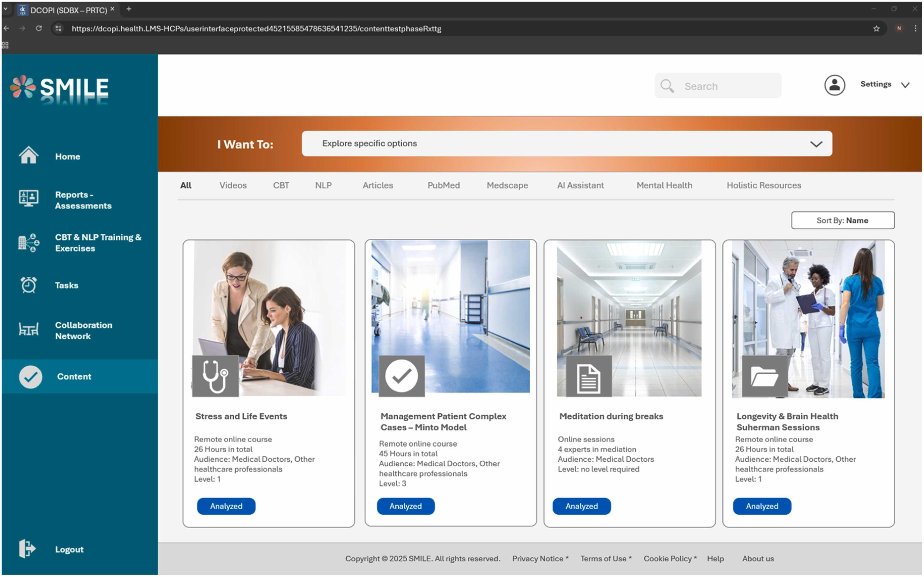Screen dimensions: 924x577
Task: Open Longevity & Brain Health doctors image
Action: 808,319
